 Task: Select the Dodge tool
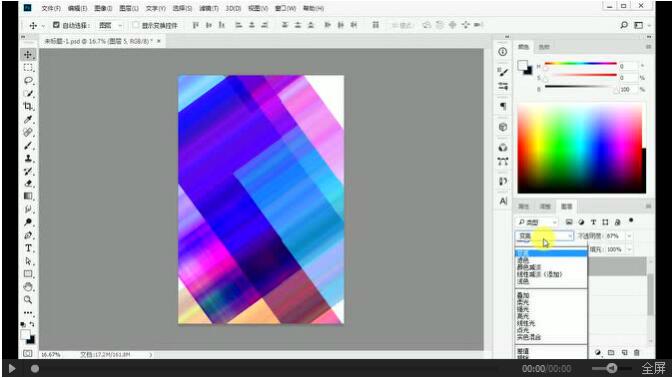click(x=28, y=222)
